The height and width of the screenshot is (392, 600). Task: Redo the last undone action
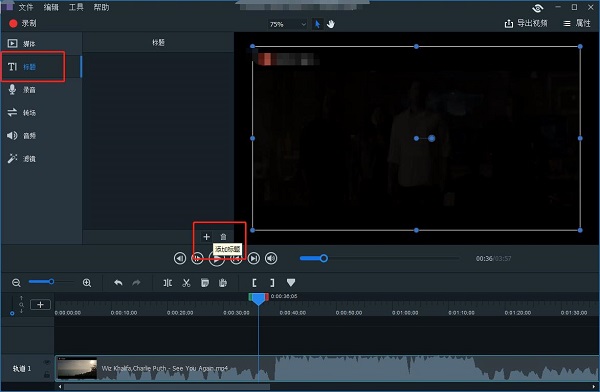tap(136, 283)
